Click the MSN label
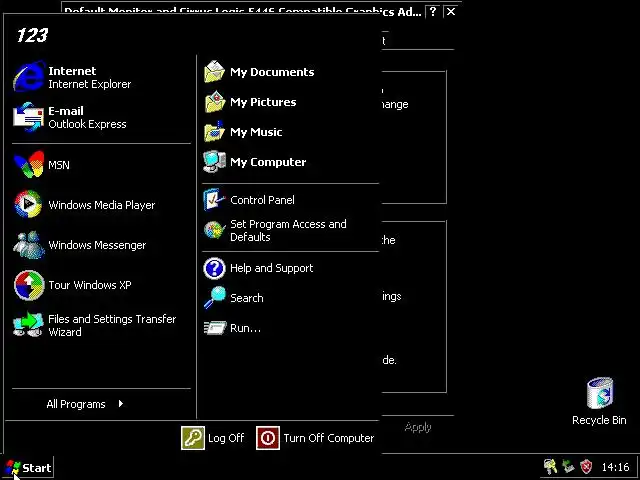The image size is (640, 480). click(59, 165)
